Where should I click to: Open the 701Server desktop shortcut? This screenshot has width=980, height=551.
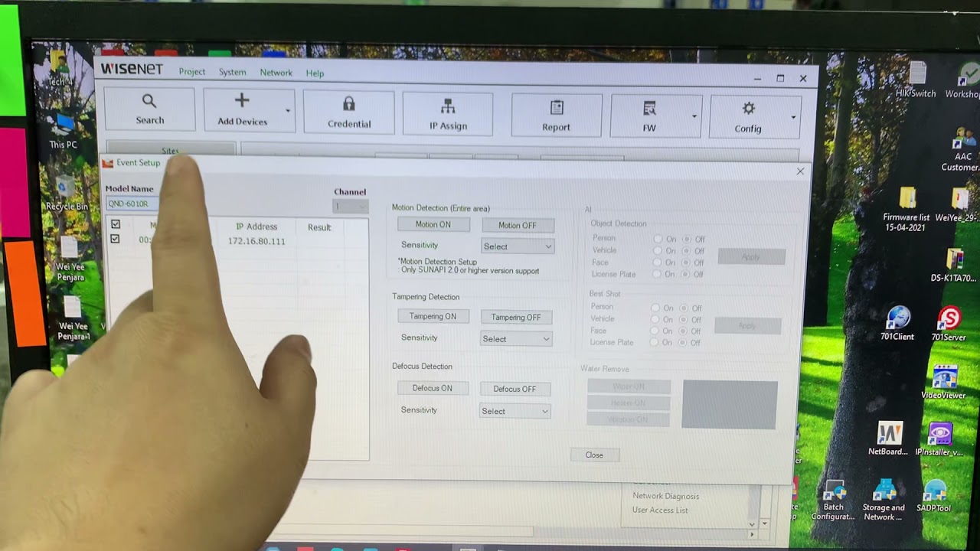pyautogui.click(x=949, y=323)
